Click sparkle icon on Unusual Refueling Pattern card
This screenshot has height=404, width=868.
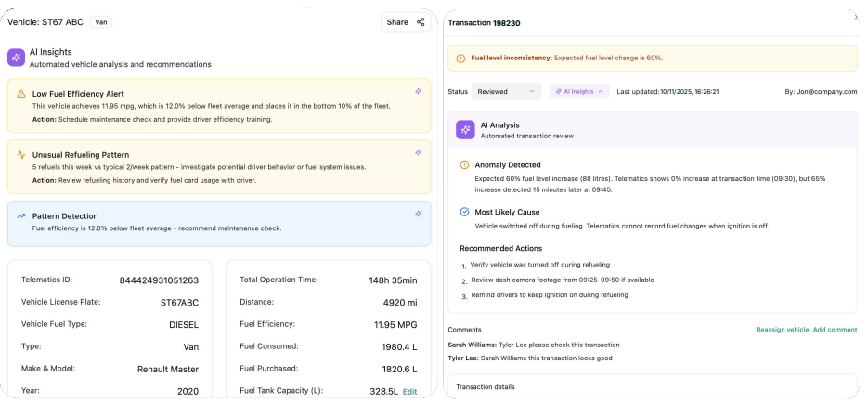[418, 152]
